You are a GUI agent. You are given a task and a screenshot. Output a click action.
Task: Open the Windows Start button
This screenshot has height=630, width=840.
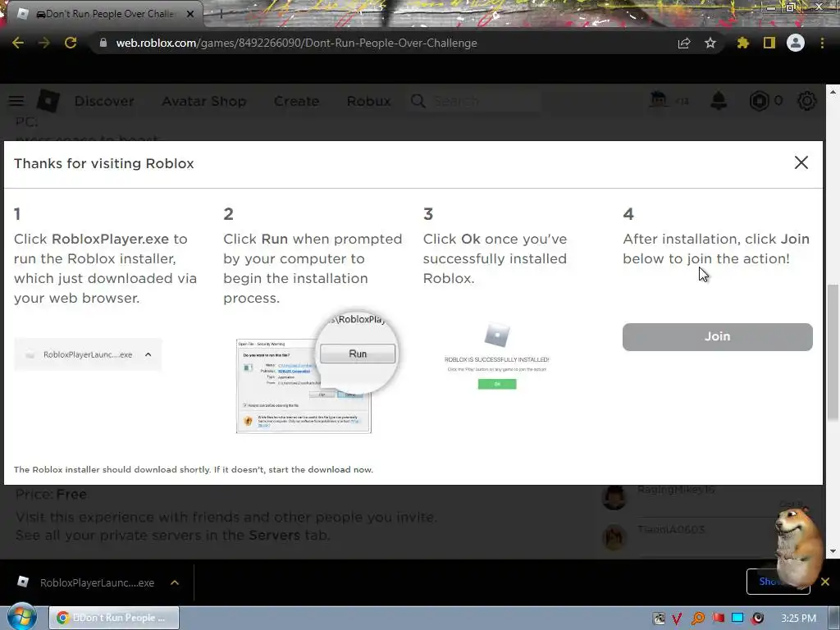point(21,617)
